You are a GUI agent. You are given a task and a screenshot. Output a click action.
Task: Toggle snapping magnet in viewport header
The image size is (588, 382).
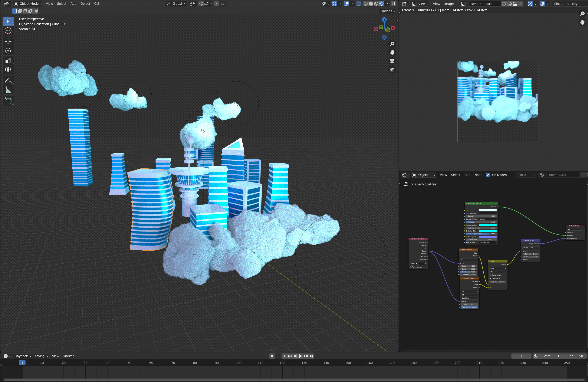point(201,4)
